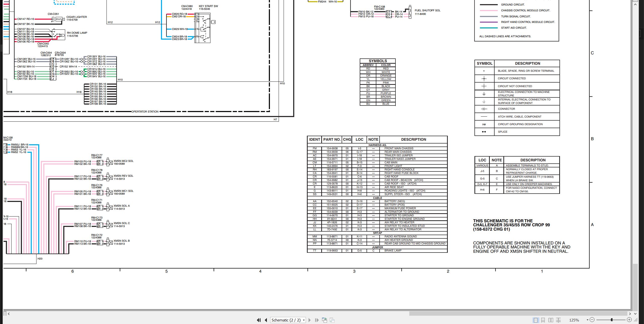
Task: Click the window resize grip in the corner
Action: click(x=636, y=320)
